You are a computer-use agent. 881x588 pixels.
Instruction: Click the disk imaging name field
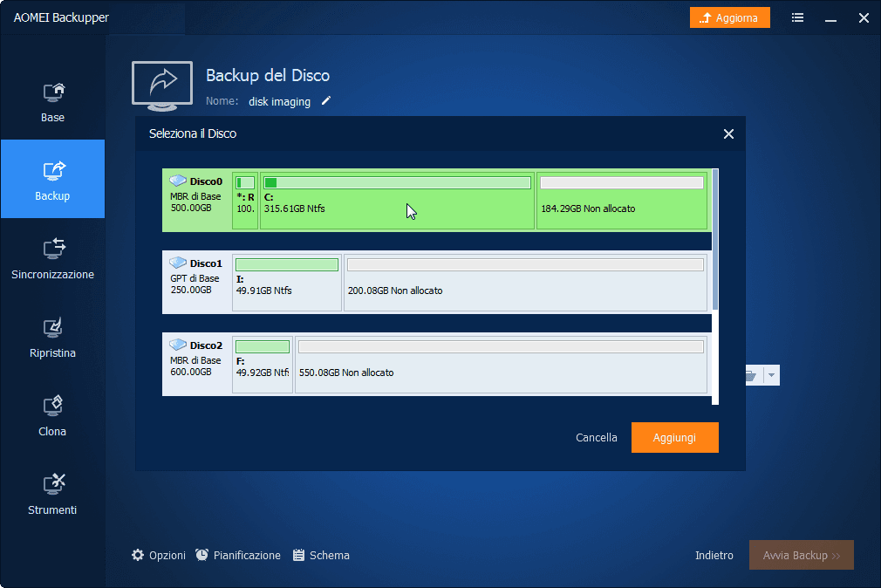(x=279, y=102)
